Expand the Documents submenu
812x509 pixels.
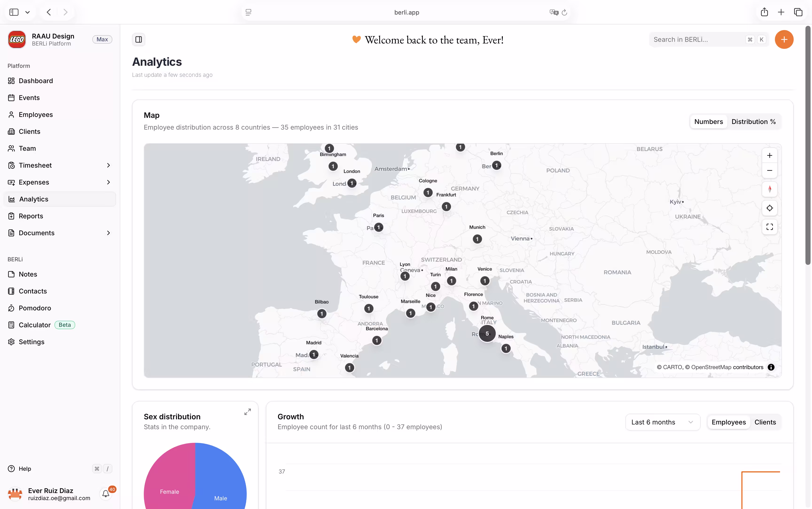click(108, 233)
